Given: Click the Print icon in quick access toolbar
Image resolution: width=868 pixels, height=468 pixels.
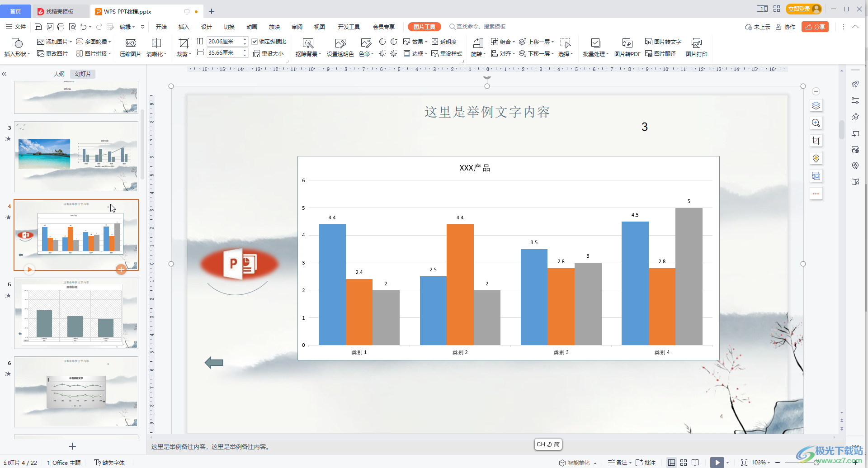Looking at the screenshot, I should tap(61, 27).
